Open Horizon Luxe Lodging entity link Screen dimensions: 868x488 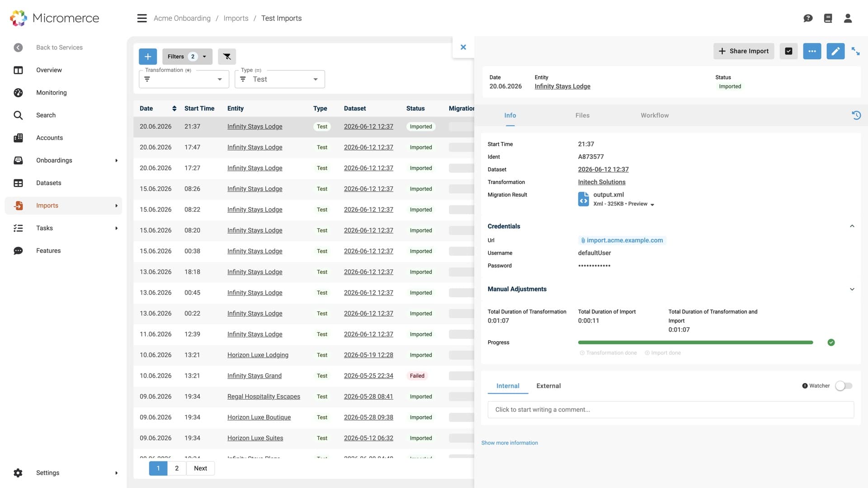258,355
